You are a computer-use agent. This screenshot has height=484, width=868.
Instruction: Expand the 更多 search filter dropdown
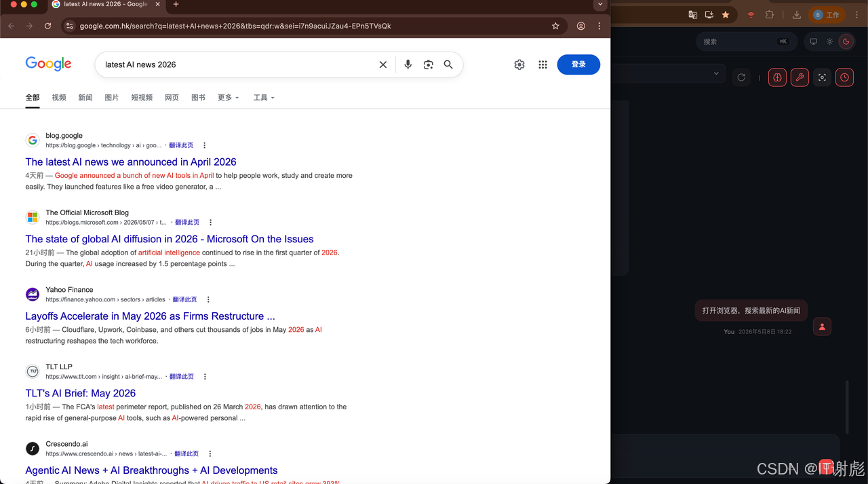(229, 98)
